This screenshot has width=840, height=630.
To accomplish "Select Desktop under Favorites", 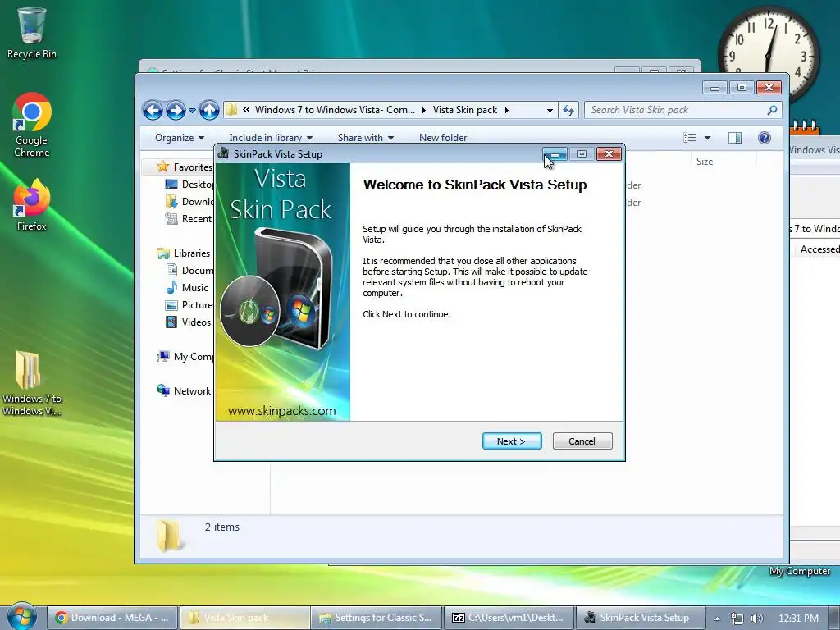I will (189, 185).
